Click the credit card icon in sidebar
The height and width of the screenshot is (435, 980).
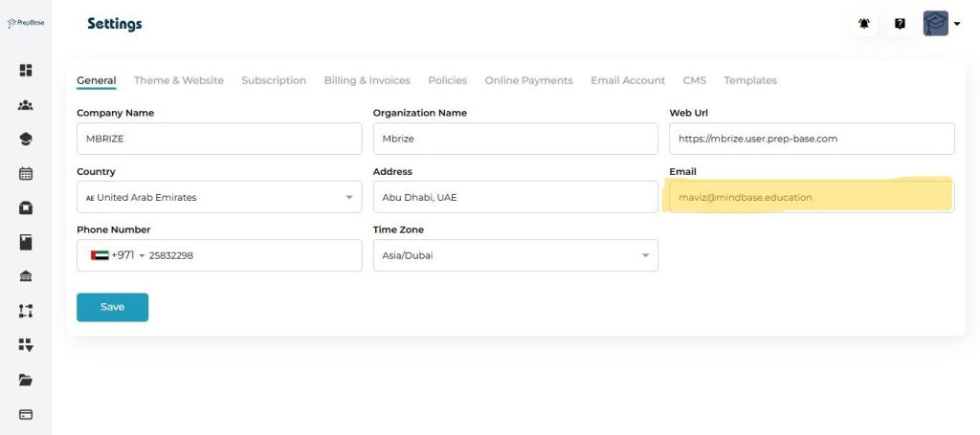(x=26, y=414)
